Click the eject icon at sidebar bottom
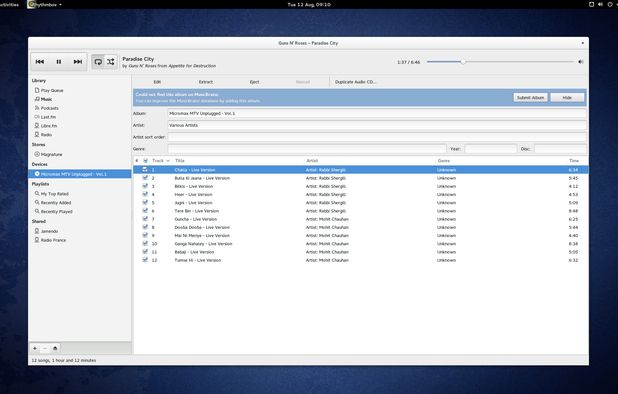This screenshot has height=394, width=618. (55, 348)
